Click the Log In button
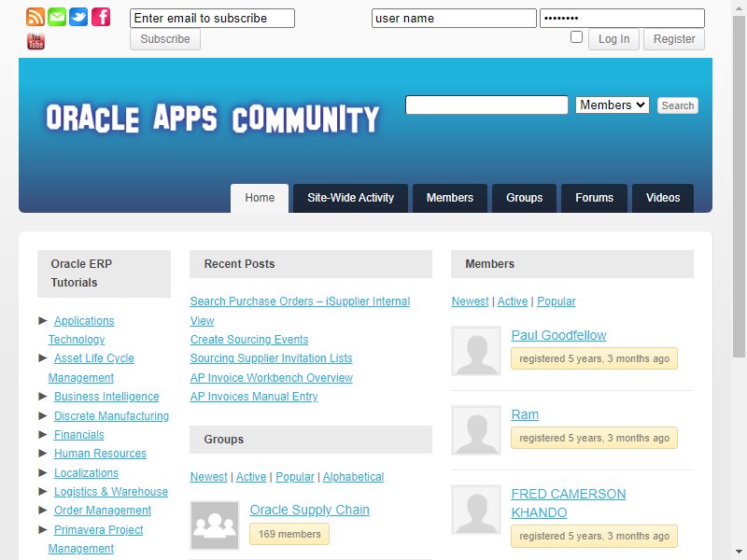747x560 pixels. tap(613, 39)
